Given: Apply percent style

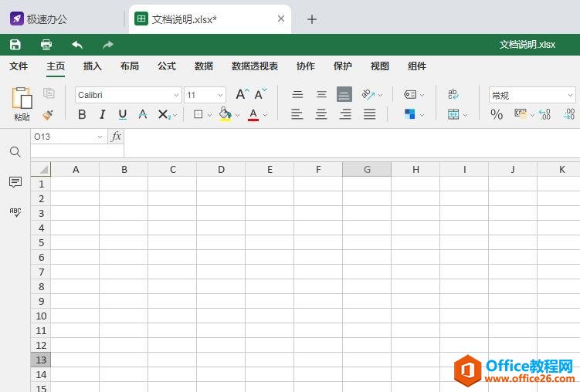Looking at the screenshot, I should 497,114.
